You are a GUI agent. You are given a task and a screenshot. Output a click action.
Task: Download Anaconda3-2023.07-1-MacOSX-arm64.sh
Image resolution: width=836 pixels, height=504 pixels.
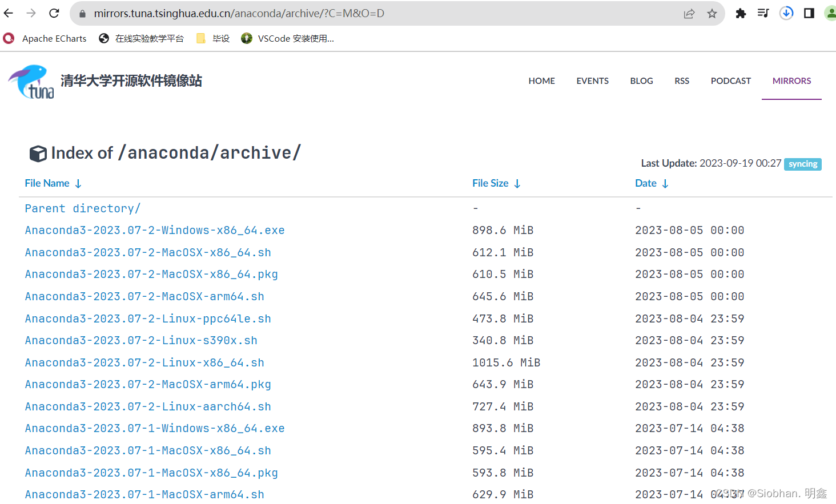[144, 495]
